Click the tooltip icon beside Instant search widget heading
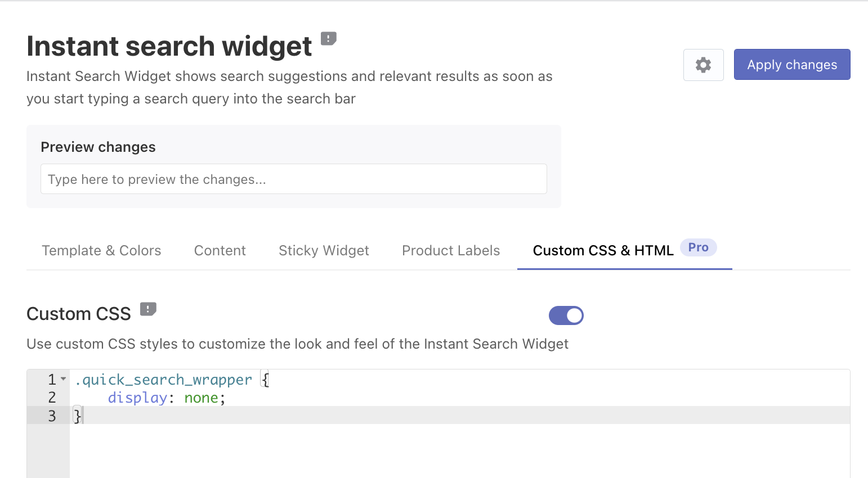This screenshot has width=868, height=478. coord(328,38)
